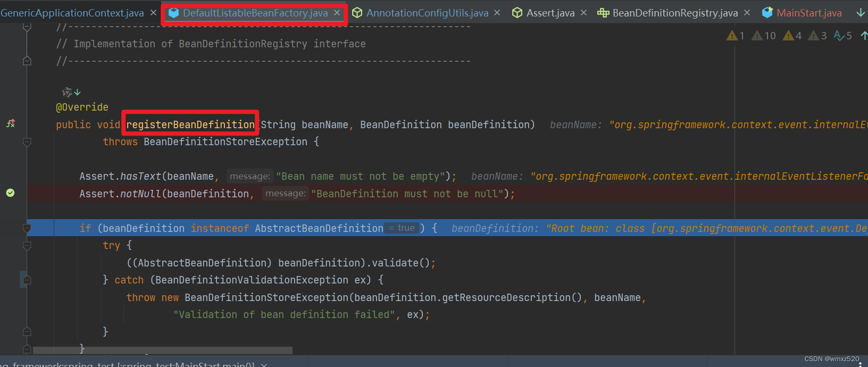Image resolution: width=868 pixels, height=367 pixels.
Task: Close the MainStart.main() debug tab at bottom
Action: point(264,364)
